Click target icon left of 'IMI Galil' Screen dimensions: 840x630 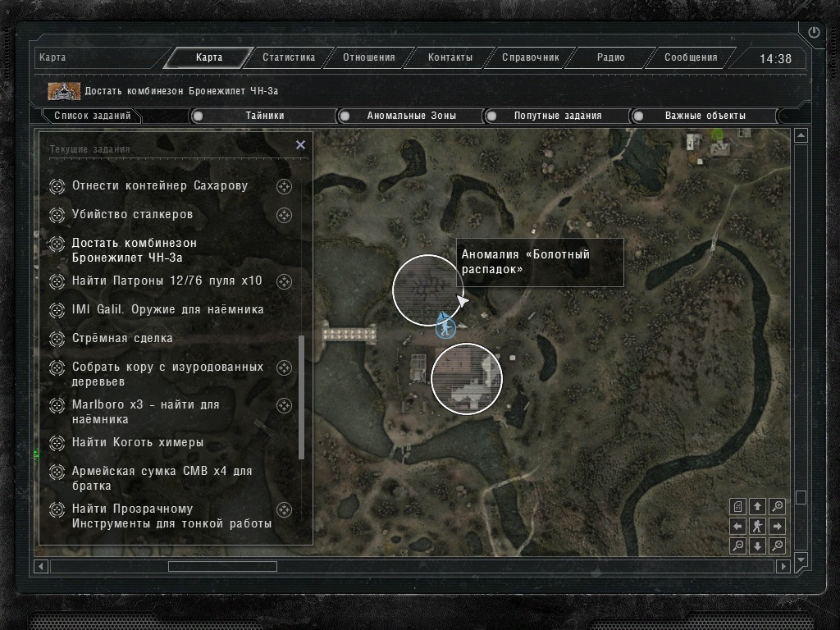pos(57,310)
